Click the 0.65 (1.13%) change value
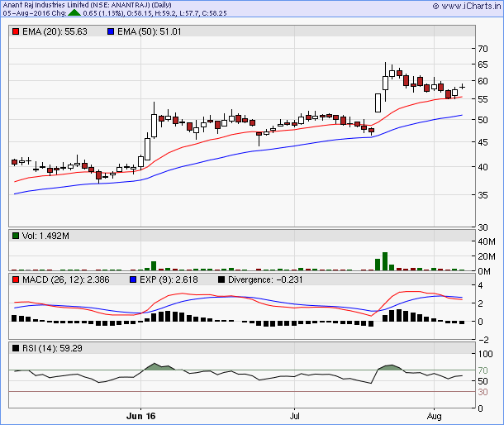This screenshot has height=425, width=504. [103, 13]
